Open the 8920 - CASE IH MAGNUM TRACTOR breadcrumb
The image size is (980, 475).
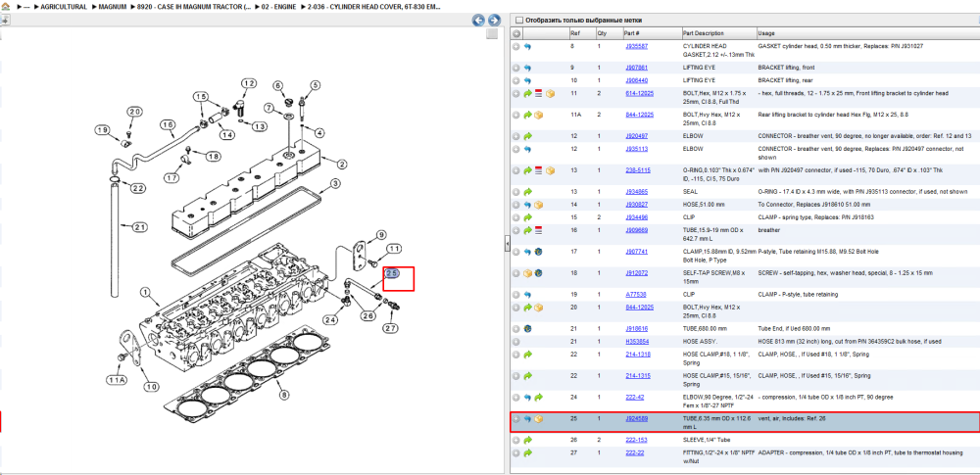[194, 7]
